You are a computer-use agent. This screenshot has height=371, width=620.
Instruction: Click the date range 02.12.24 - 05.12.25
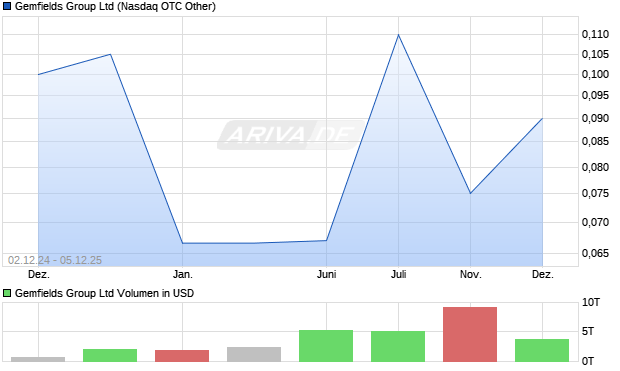55,260
